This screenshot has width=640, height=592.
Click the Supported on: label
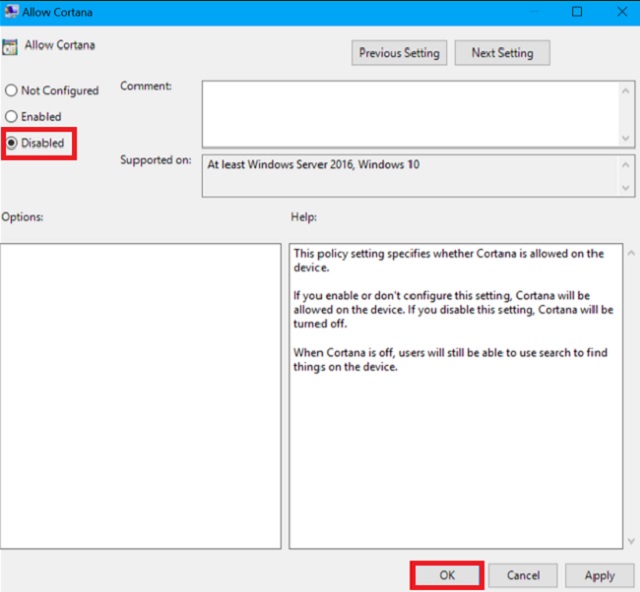coord(156,160)
